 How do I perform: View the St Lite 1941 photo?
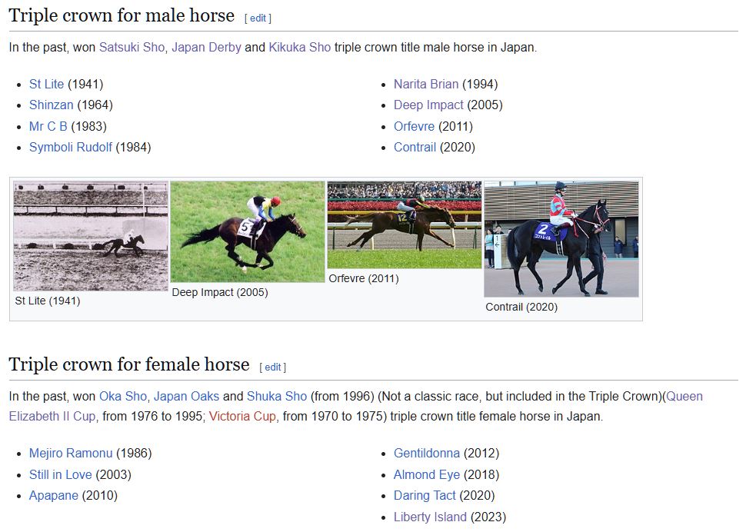91,236
